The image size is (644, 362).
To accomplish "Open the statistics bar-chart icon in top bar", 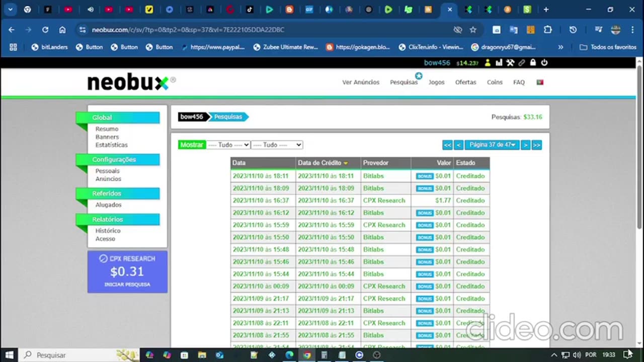I will pos(499,63).
